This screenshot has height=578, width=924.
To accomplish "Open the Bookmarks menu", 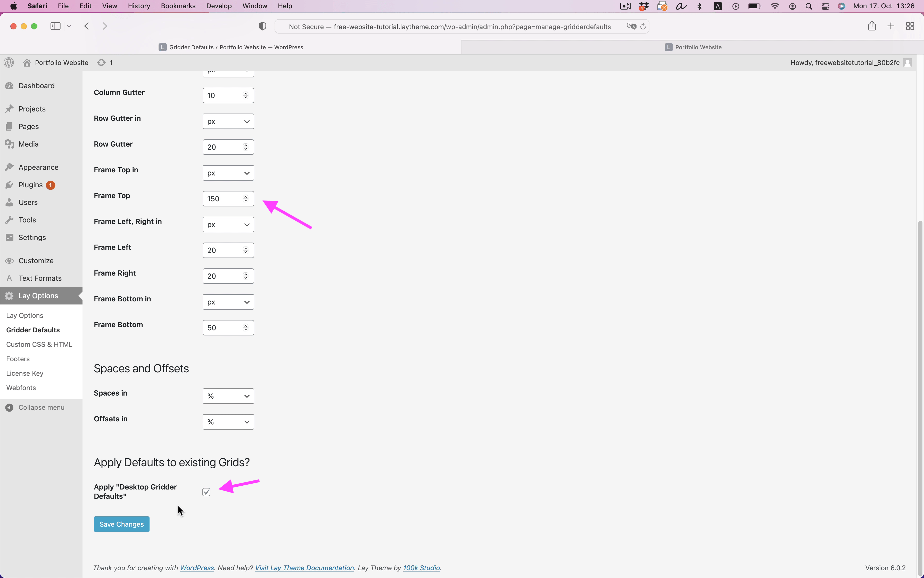I will pyautogui.click(x=178, y=6).
